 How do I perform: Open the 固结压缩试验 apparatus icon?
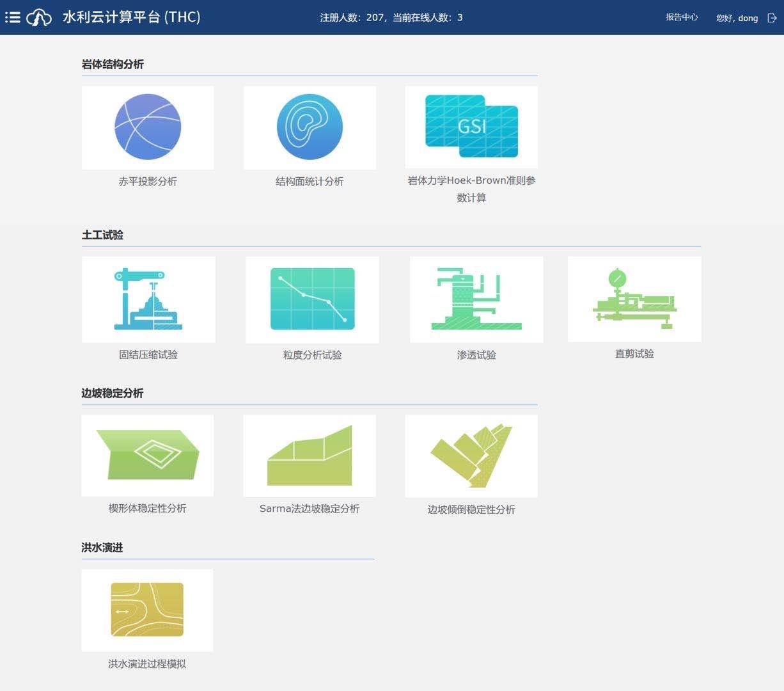(x=148, y=299)
